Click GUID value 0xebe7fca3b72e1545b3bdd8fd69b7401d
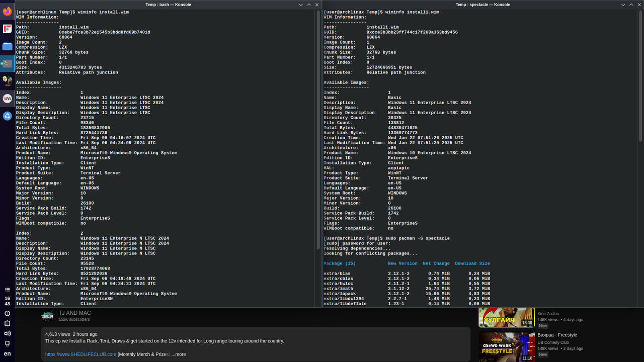 [105, 32]
